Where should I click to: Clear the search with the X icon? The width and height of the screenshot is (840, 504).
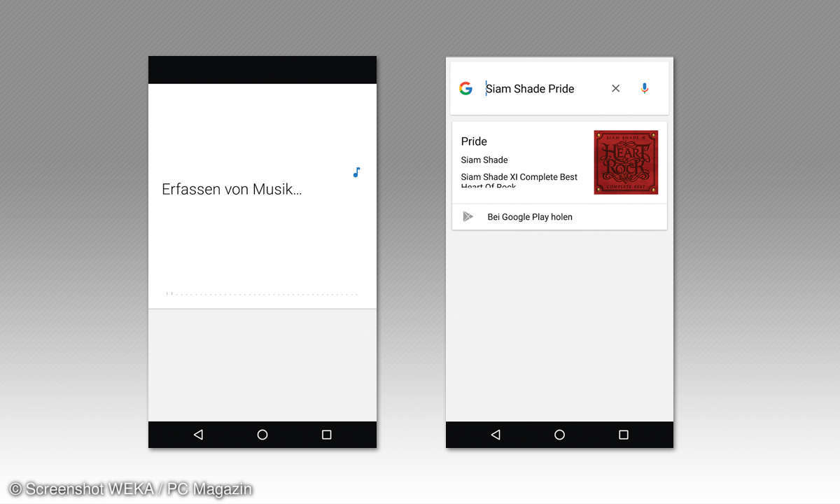click(615, 88)
